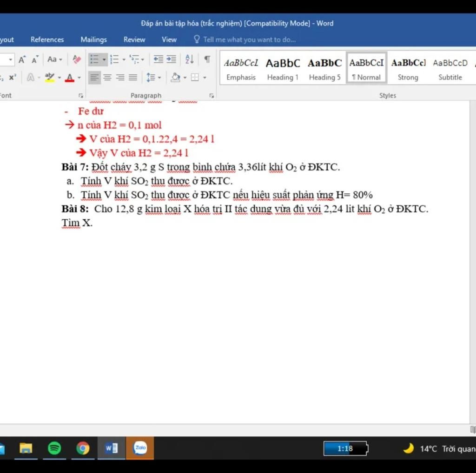Open font size dropdown arrow
The image size is (476, 473).
pyautogui.click(x=10, y=59)
